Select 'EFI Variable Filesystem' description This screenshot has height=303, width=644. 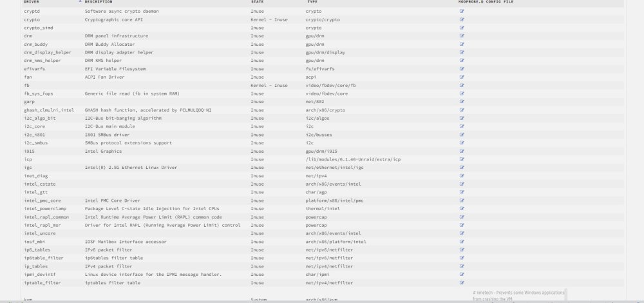click(115, 68)
